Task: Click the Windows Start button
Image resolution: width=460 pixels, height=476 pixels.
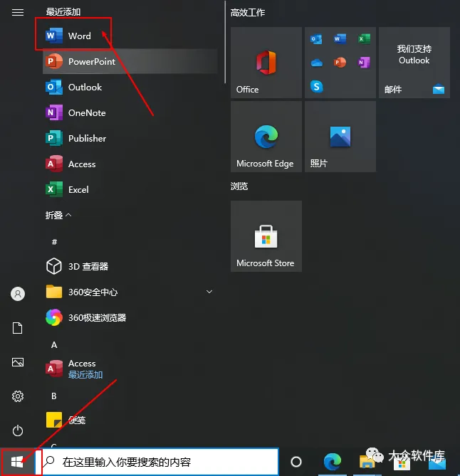Action: click(x=17, y=462)
